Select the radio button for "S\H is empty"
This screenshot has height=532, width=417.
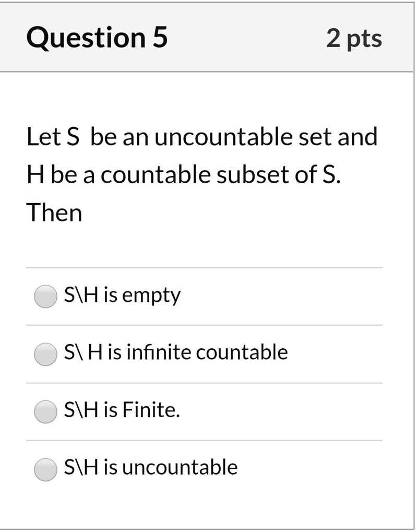point(45,297)
